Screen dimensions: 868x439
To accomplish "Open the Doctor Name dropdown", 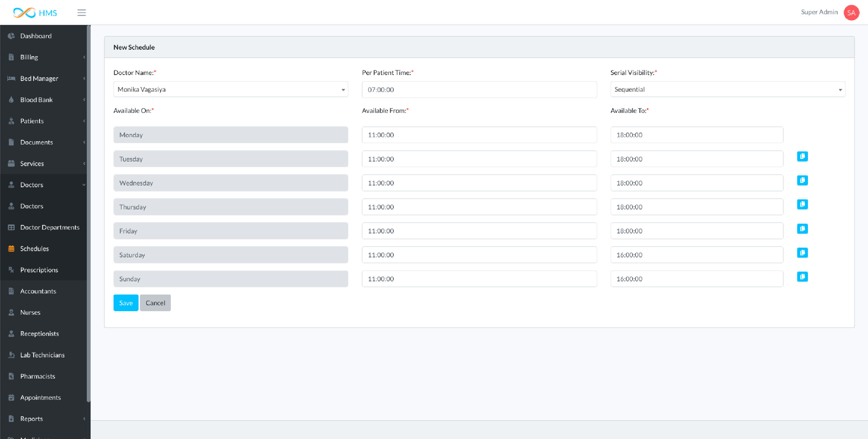I will [231, 90].
